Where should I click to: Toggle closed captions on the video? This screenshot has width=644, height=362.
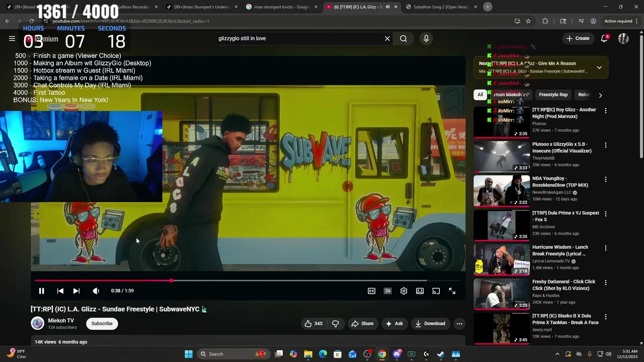pos(371,291)
